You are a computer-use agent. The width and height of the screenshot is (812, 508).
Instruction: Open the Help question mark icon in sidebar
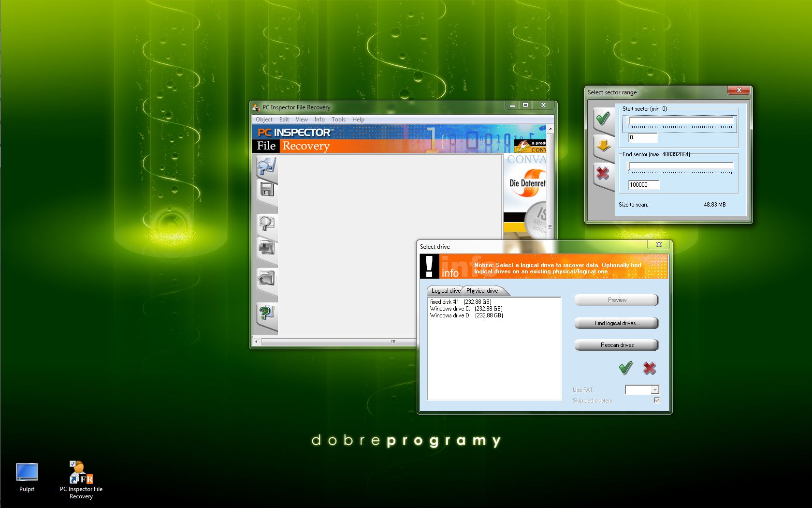click(266, 314)
